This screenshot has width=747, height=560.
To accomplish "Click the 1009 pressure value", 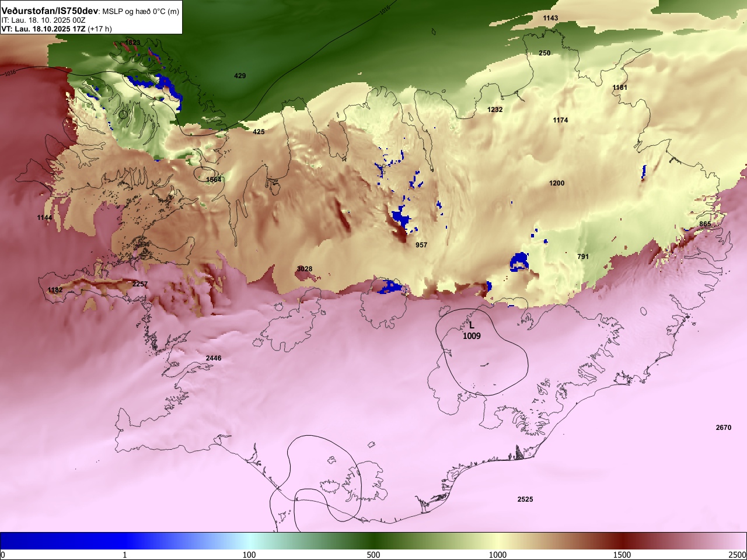I will (x=472, y=336).
